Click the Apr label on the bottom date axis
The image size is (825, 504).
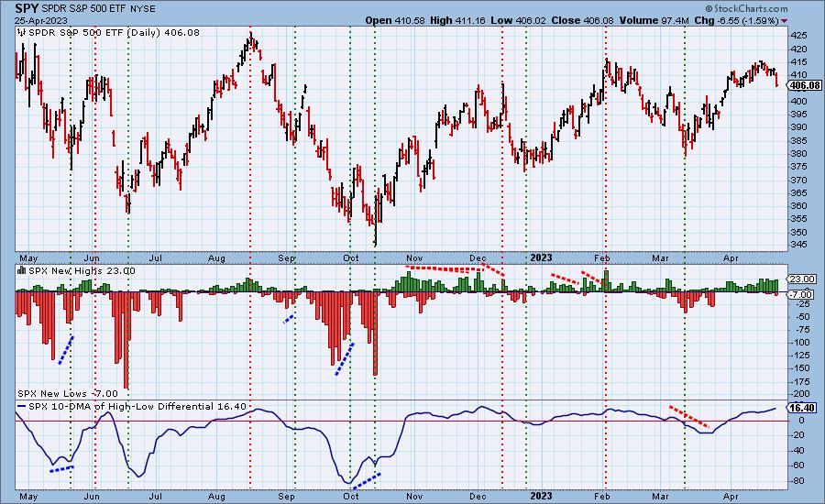[731, 496]
